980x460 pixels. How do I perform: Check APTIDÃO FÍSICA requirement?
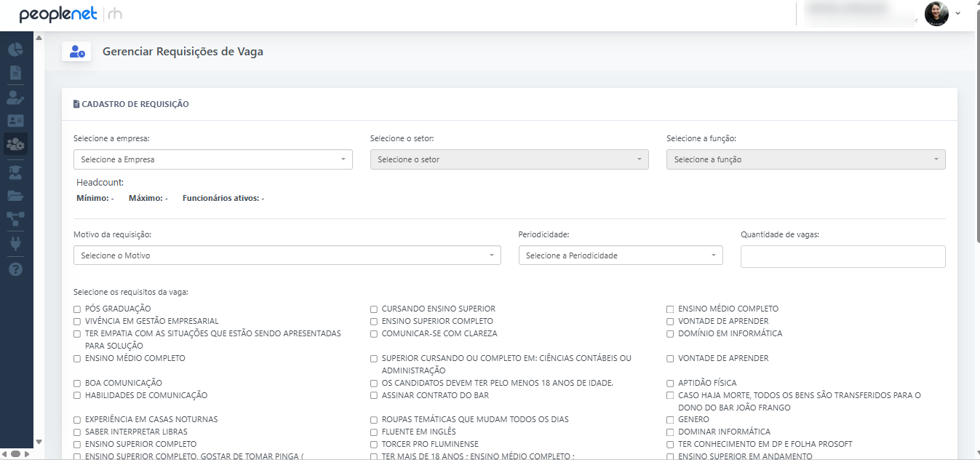click(x=670, y=384)
